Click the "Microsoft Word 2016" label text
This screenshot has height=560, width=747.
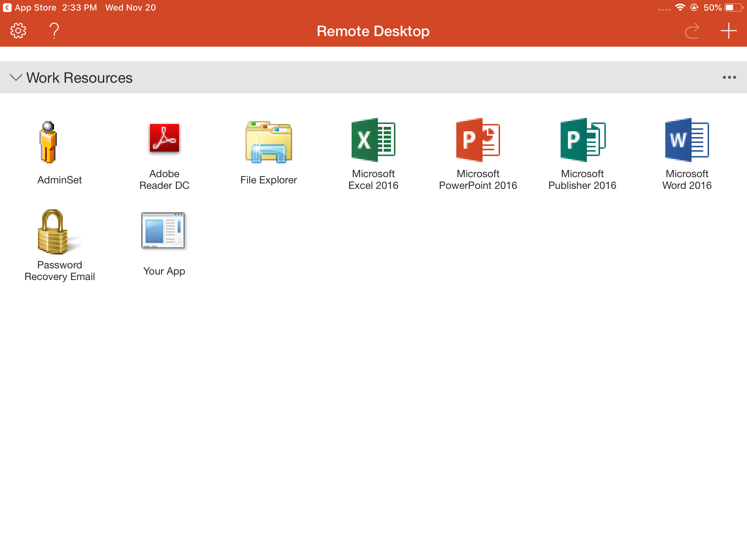(x=687, y=179)
